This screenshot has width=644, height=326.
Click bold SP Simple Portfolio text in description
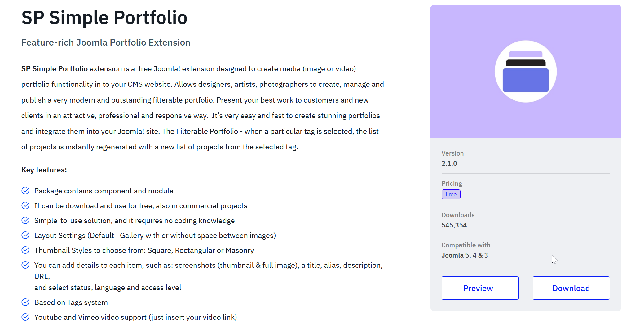click(55, 69)
